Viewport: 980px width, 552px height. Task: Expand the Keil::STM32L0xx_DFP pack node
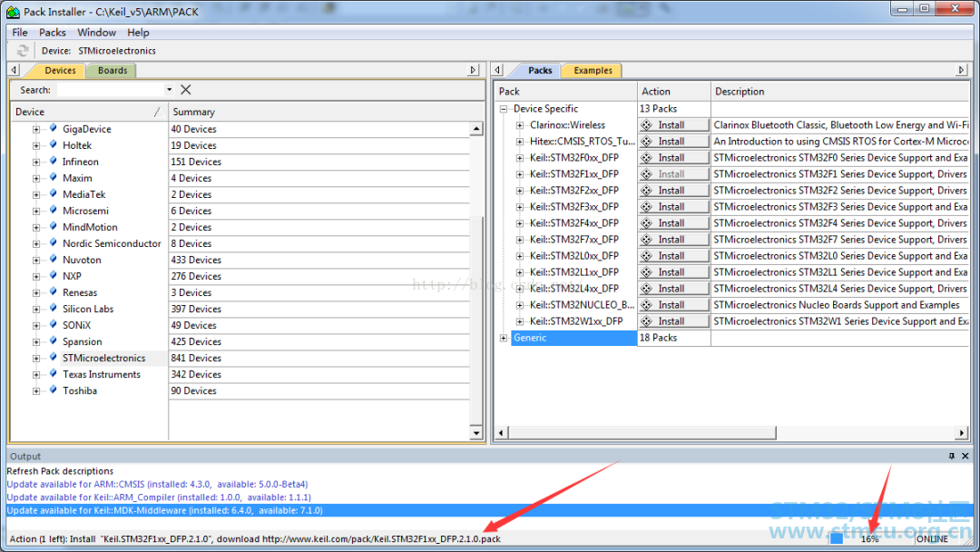click(519, 256)
